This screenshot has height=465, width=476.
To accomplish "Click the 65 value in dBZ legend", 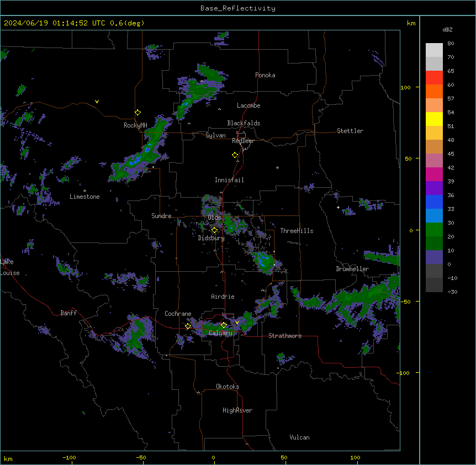I will coord(451,71).
